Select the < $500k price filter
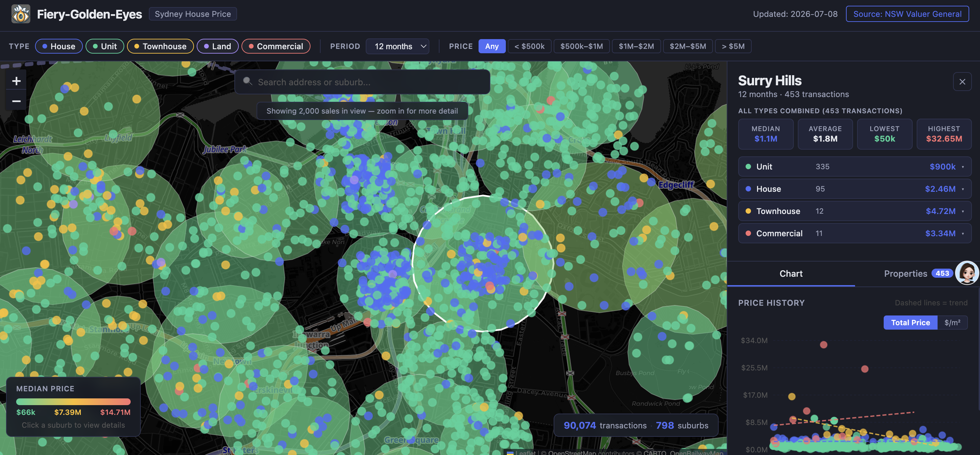 (529, 46)
